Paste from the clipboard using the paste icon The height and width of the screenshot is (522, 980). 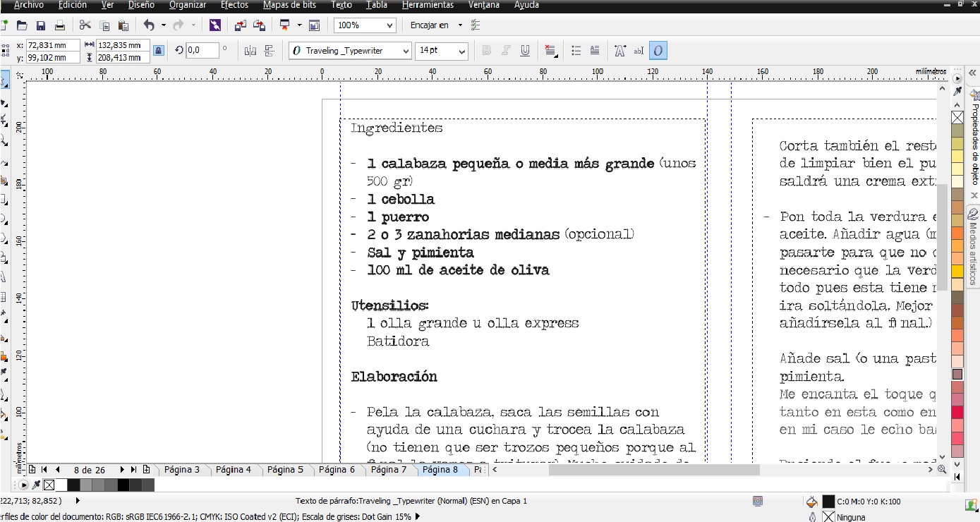click(x=123, y=25)
